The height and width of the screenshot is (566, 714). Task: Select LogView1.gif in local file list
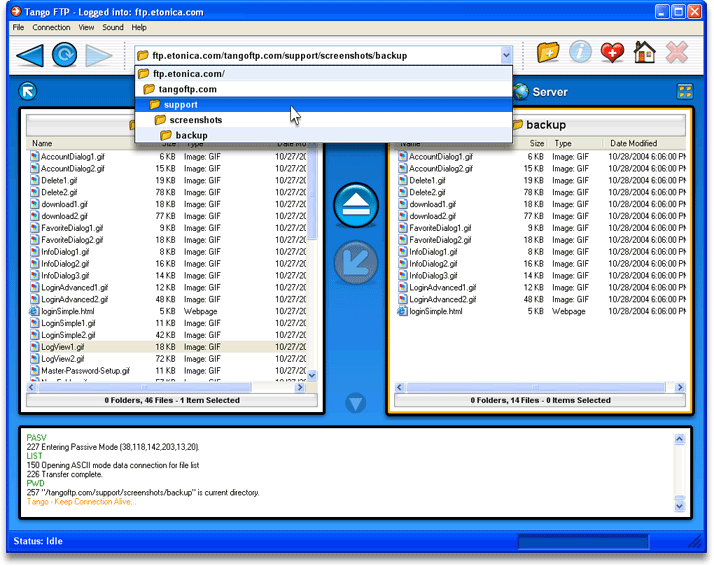click(167, 347)
